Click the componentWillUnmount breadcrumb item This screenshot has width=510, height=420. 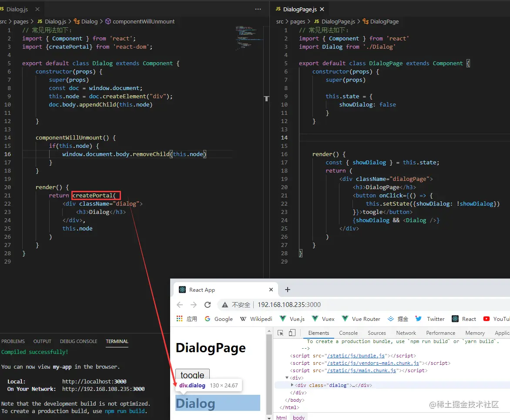(140, 21)
